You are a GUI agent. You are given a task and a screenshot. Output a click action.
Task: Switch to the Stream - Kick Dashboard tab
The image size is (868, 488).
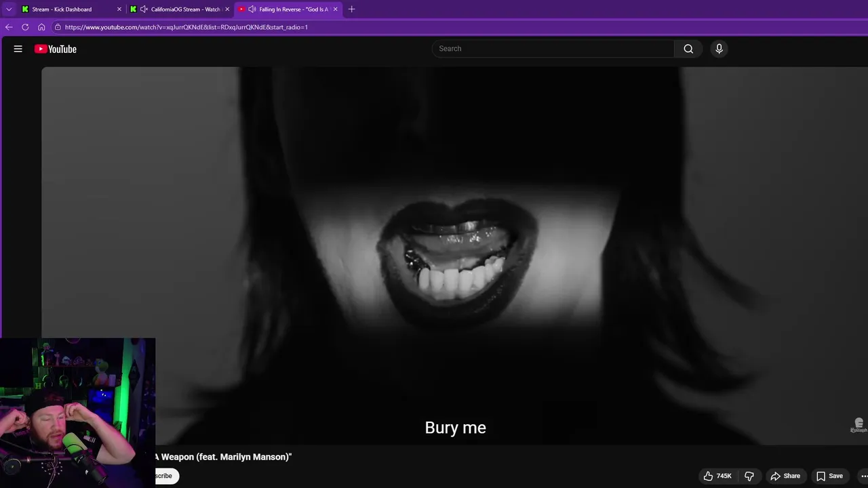click(x=72, y=9)
